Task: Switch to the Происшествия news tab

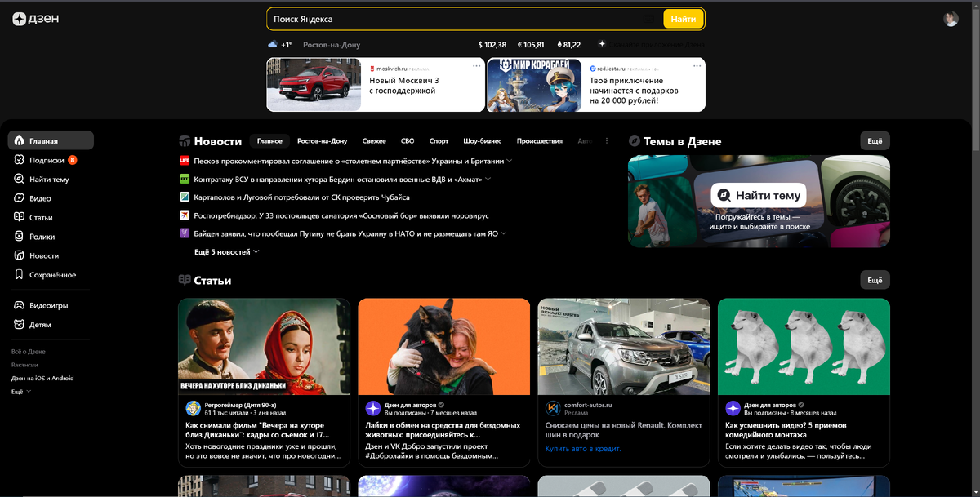Action: [x=540, y=141]
